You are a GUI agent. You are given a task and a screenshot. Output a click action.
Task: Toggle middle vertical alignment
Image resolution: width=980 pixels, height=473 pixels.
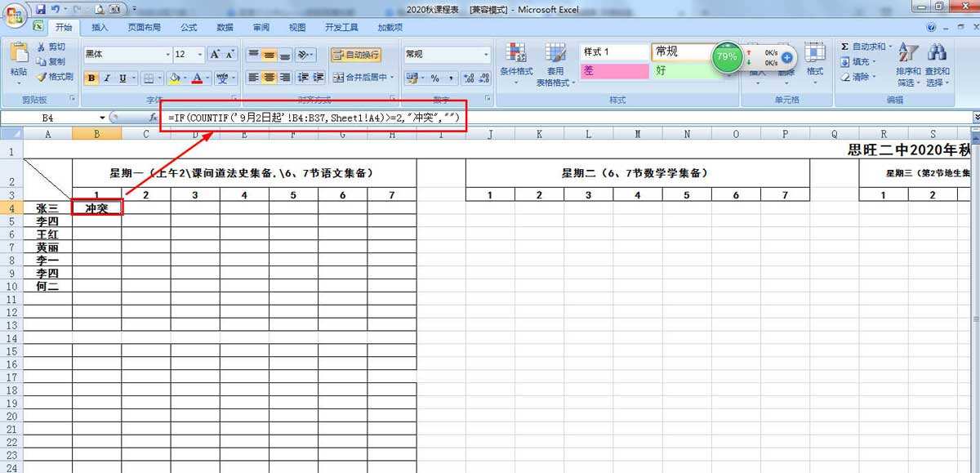coord(269,55)
